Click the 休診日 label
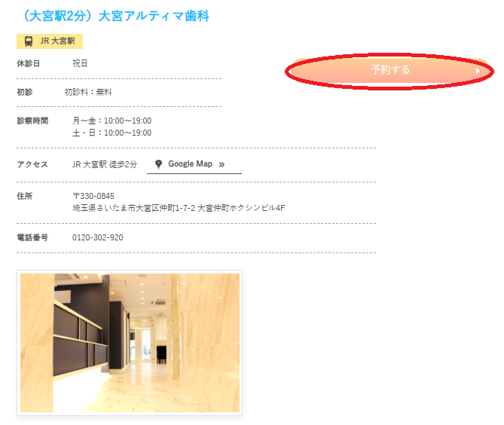 (x=29, y=63)
